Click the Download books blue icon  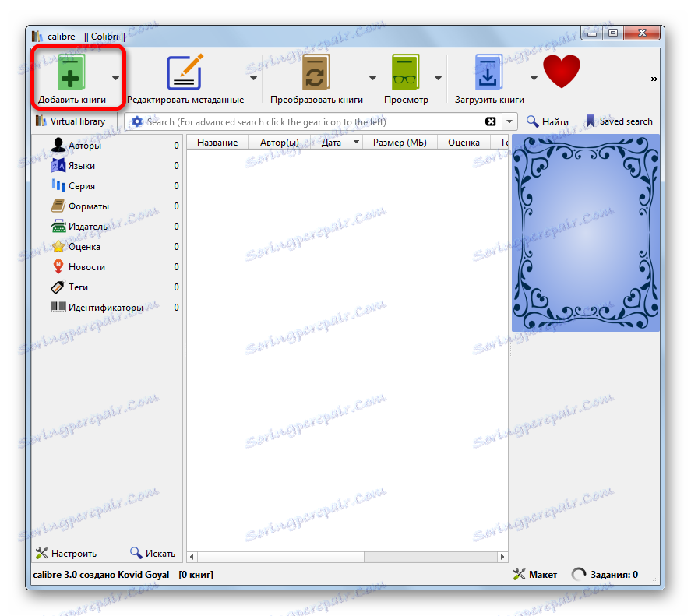coord(488,72)
